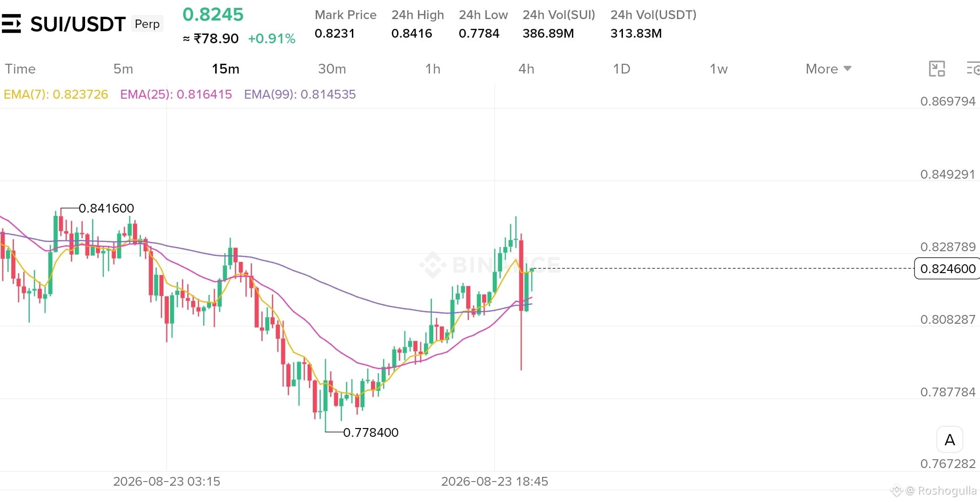The width and height of the screenshot is (980, 502).
Task: Click the ≈ ₹78.90 converted price
Action: pyautogui.click(x=211, y=38)
